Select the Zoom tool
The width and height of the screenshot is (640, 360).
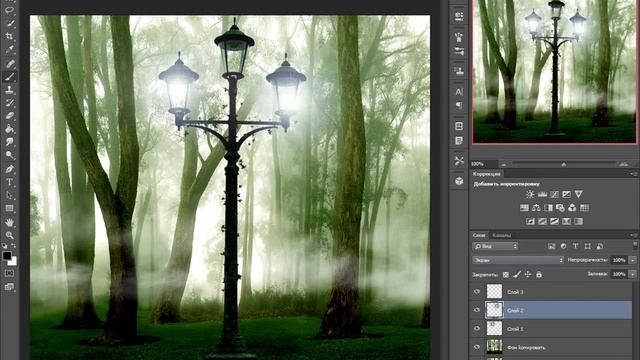click(9, 235)
